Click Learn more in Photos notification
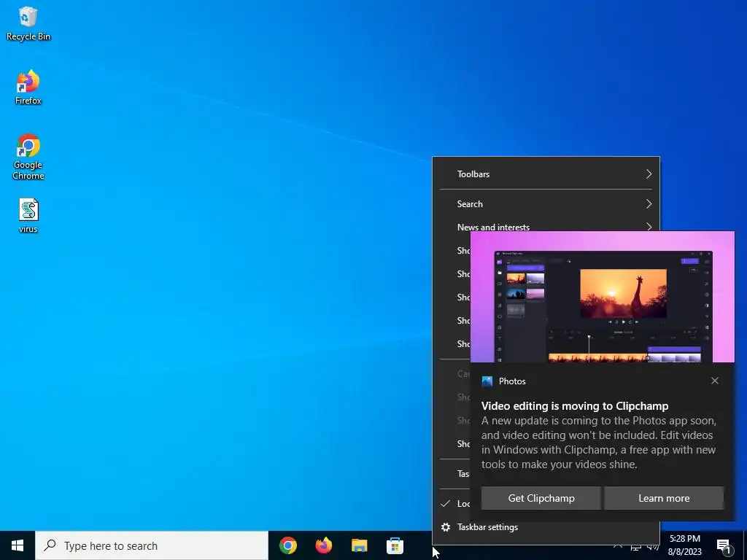 click(664, 498)
